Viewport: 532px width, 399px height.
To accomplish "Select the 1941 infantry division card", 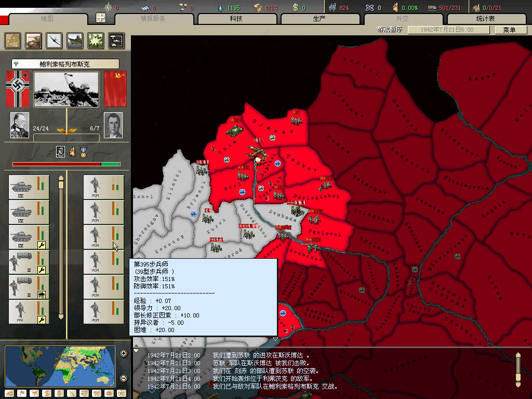I will click(29, 312).
